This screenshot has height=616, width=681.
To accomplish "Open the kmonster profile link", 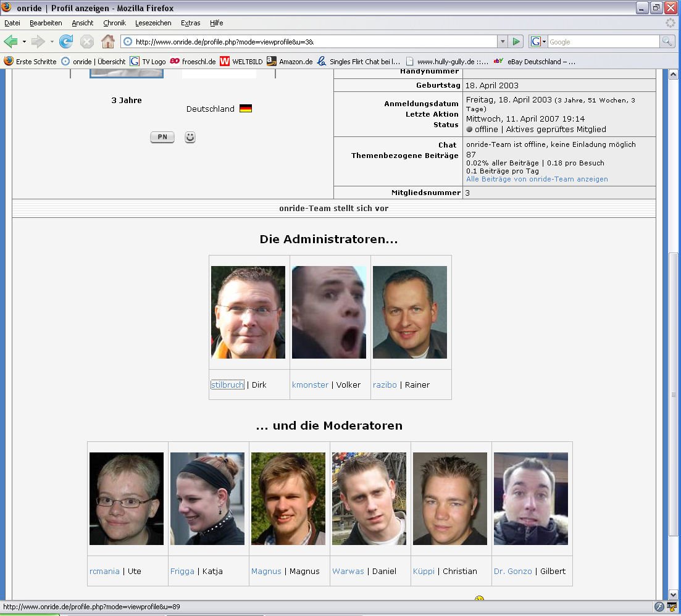I will click(310, 385).
